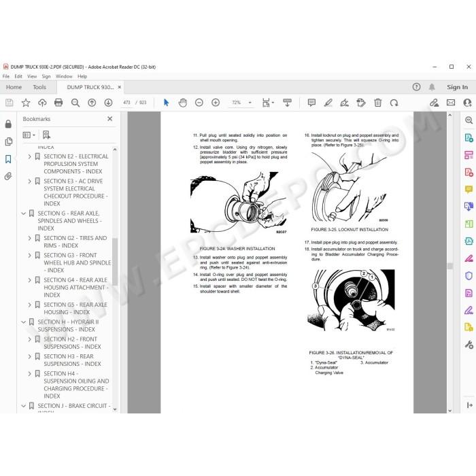Open the Sign document tool
Image resolution: width=476 pixels, height=476 pixels.
345,103
